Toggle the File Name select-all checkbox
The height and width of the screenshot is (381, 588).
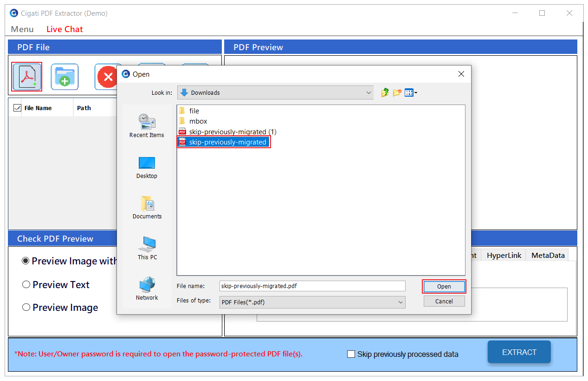17,108
